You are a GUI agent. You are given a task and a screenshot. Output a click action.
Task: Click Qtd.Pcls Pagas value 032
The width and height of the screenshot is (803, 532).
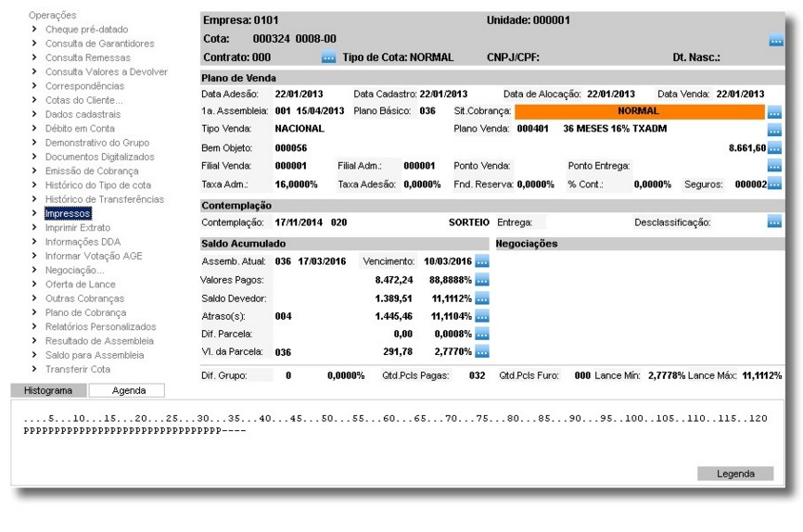click(x=477, y=375)
